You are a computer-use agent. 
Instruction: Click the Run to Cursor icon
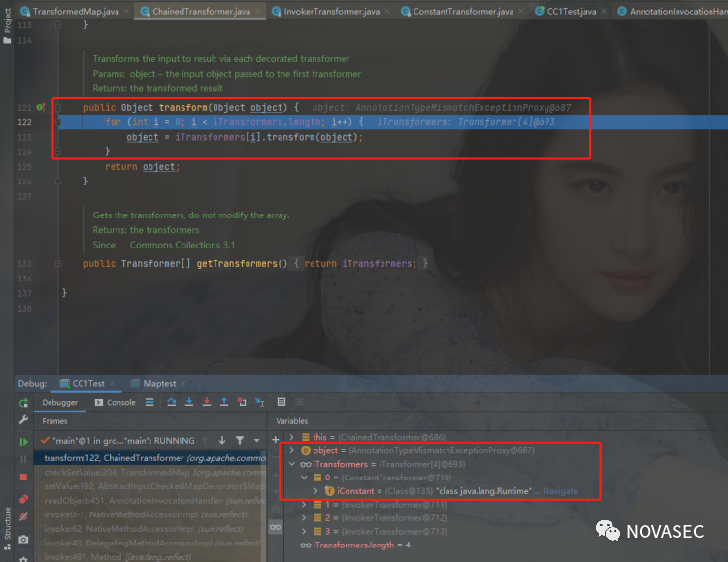[259, 402]
